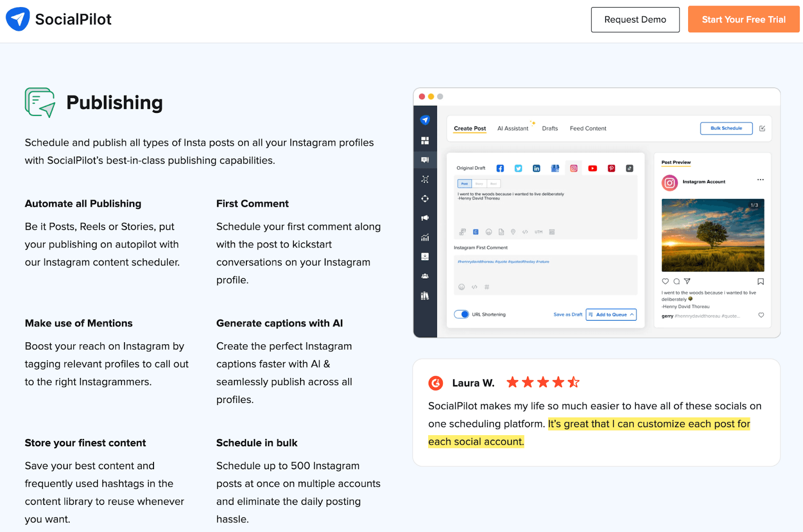The image size is (803, 532).
Task: Add location pin in composer toolbar
Action: (513, 232)
